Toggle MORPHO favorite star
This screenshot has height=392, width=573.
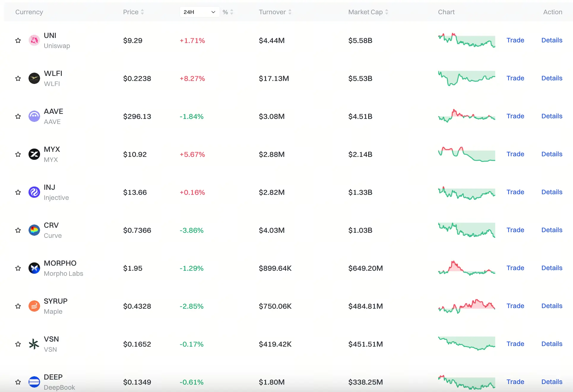point(18,268)
